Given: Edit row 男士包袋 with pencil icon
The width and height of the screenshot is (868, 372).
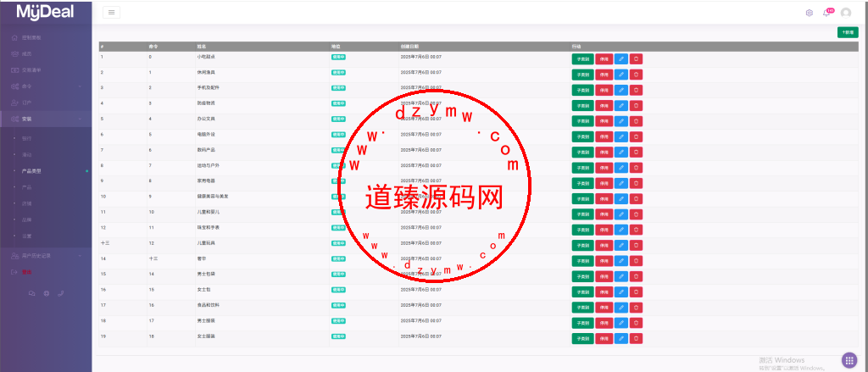Looking at the screenshot, I should (x=621, y=276).
